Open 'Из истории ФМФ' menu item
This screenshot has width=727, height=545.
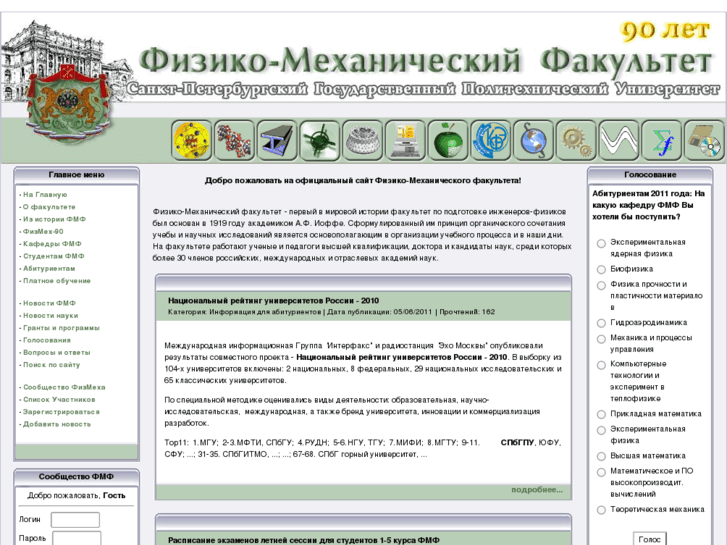click(54, 219)
